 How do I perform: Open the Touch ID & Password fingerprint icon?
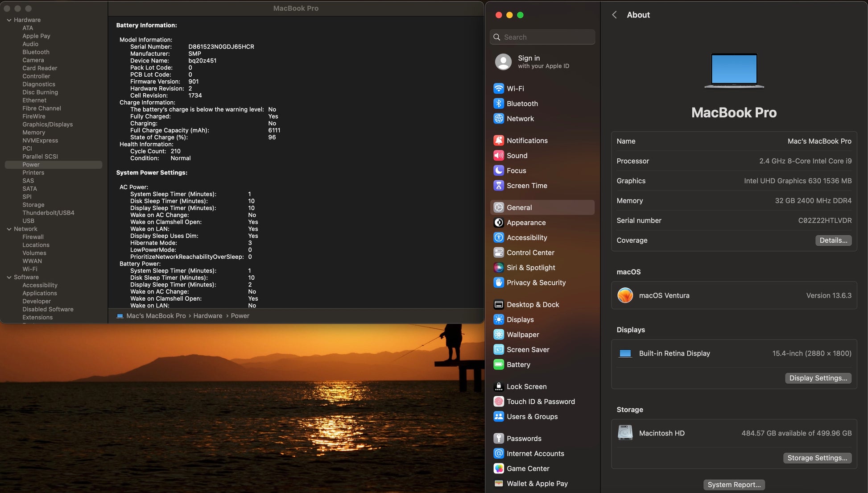499,402
